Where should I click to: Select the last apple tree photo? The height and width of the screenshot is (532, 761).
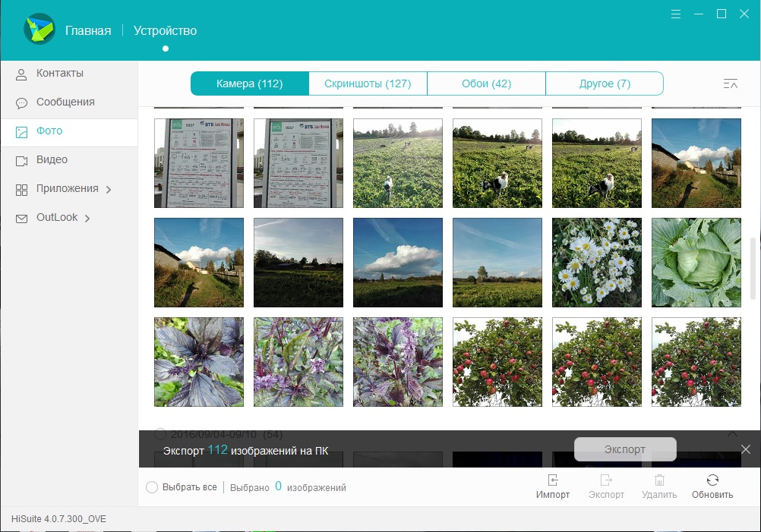point(696,362)
